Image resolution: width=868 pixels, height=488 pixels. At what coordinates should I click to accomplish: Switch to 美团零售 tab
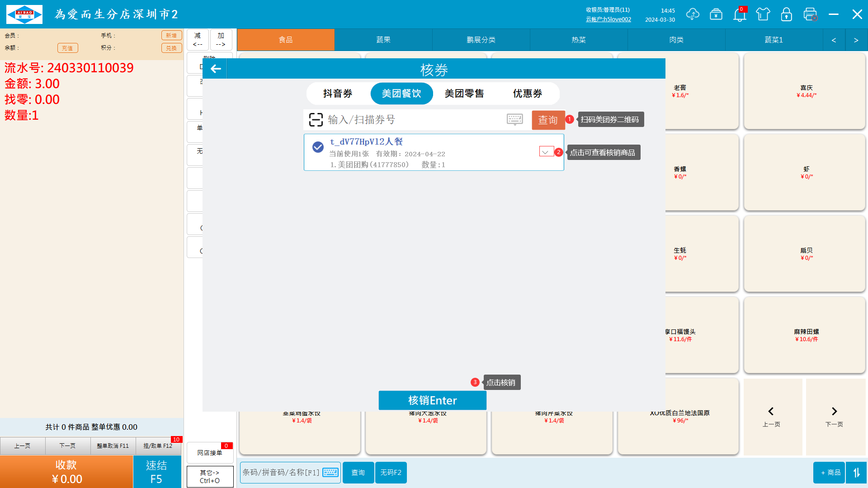[464, 94]
